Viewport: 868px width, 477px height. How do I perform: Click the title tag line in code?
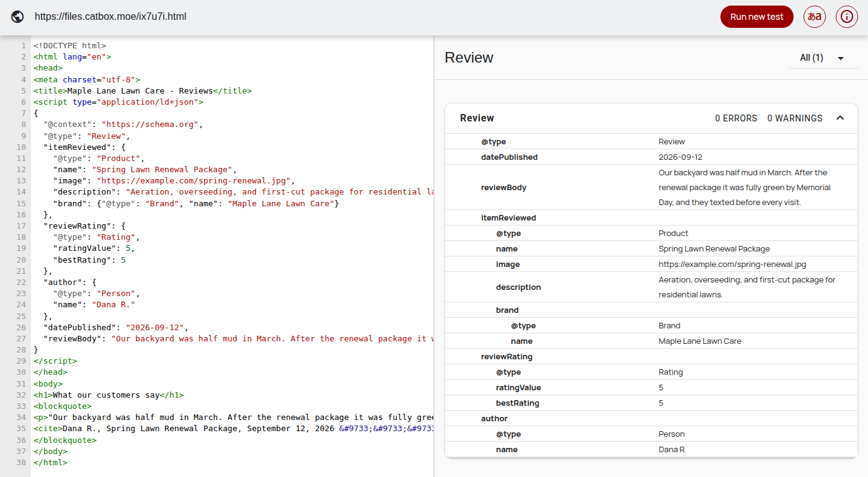pyautogui.click(x=143, y=90)
